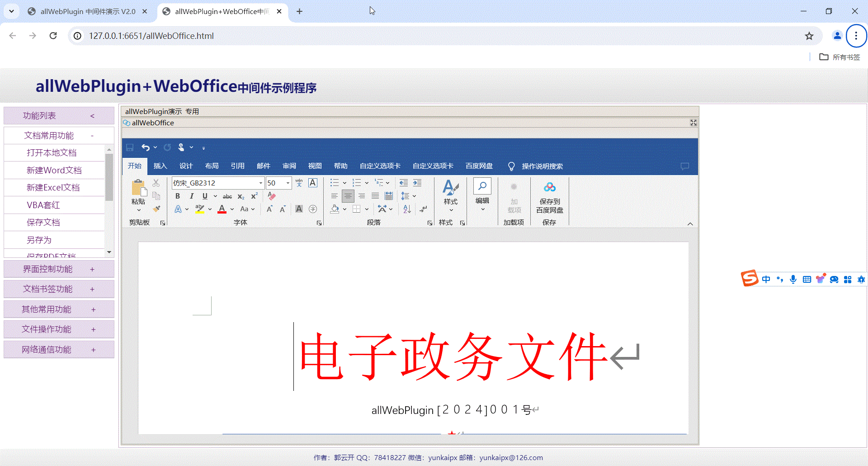Click the fullscreen icon in allWebOffice title bar
Image resolution: width=868 pixels, height=466 pixels.
pyautogui.click(x=693, y=123)
